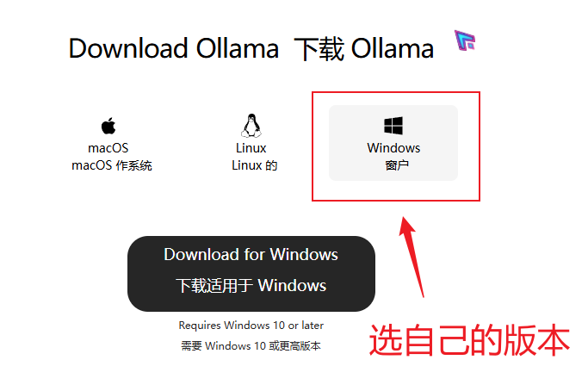
Task: Click the Apple logo icon
Action: [x=108, y=126]
